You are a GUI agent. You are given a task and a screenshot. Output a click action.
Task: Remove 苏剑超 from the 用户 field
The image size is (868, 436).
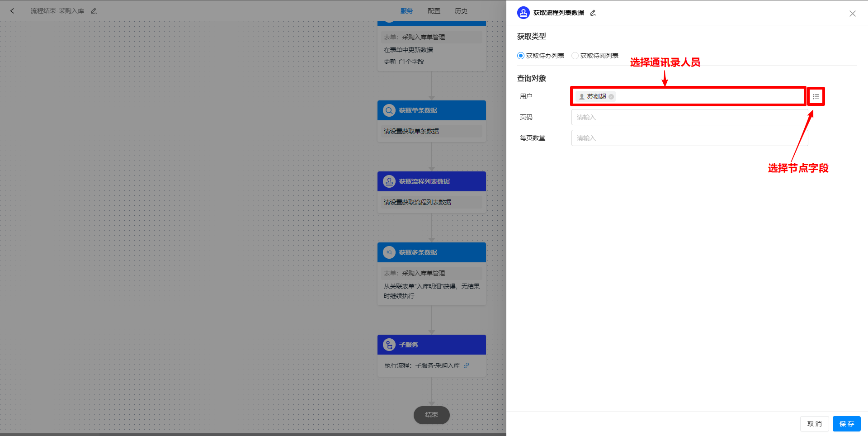click(611, 96)
